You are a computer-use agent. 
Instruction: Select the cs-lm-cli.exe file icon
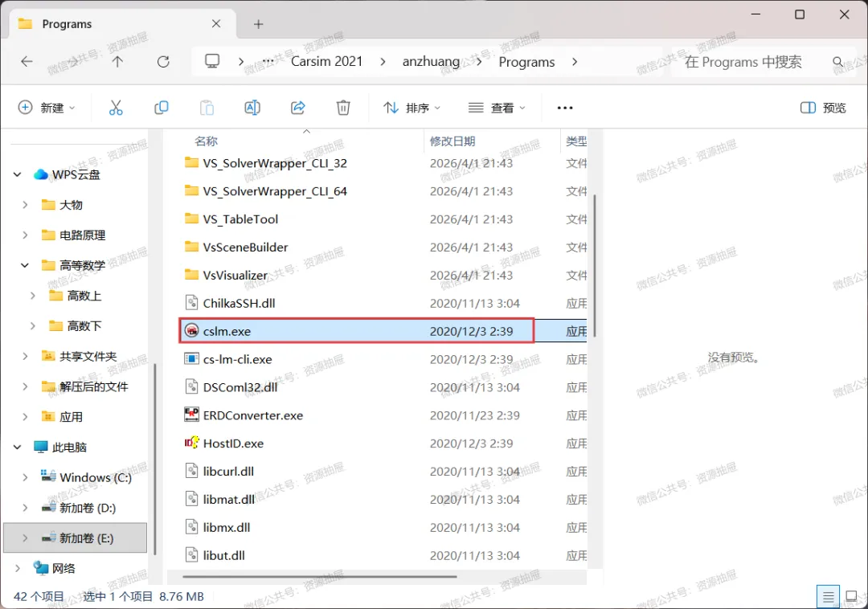191,359
